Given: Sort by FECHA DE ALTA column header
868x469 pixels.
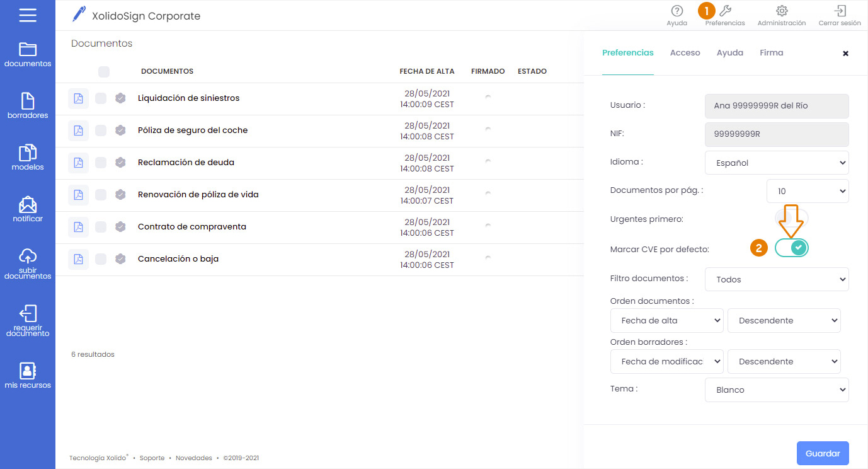Looking at the screenshot, I should pos(427,71).
